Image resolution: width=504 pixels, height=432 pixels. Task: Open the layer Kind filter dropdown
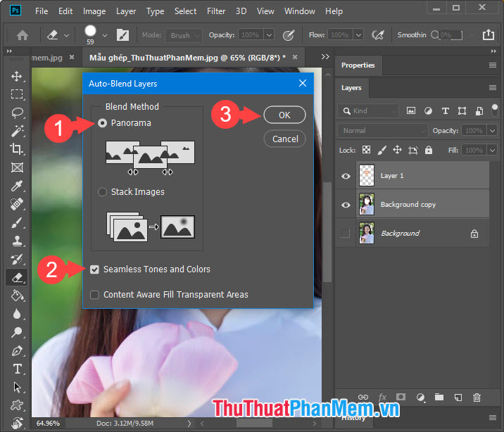pyautogui.click(x=368, y=110)
